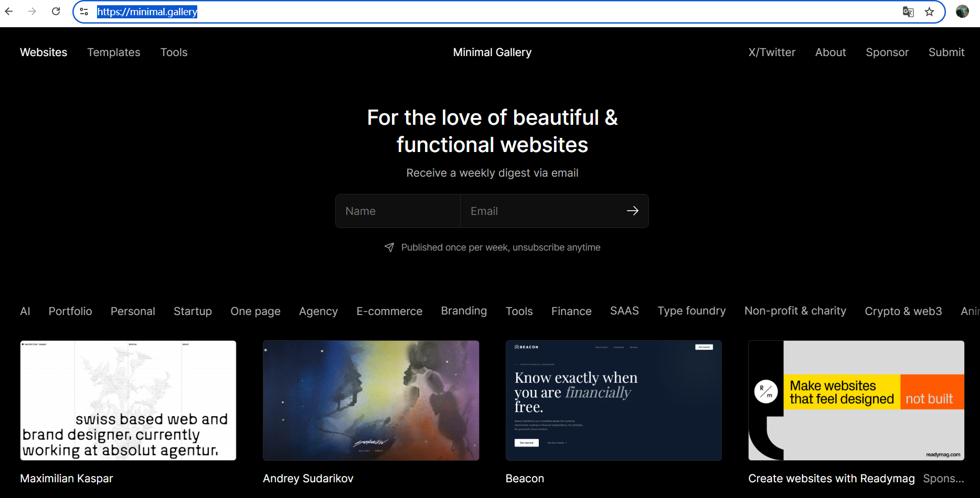Open the Templates section
The image size is (980, 498).
pyautogui.click(x=114, y=52)
